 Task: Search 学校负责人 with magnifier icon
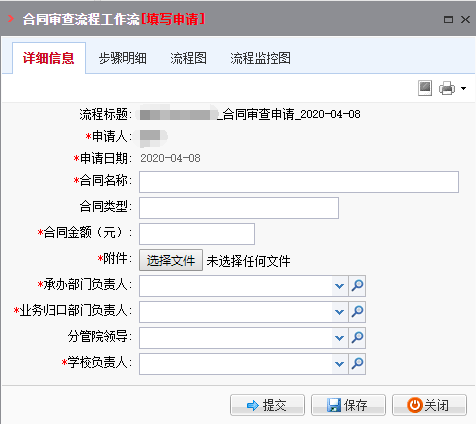(x=357, y=364)
